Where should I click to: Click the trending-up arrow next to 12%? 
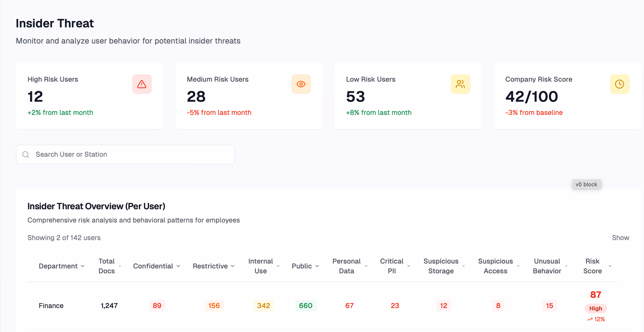coord(590,319)
